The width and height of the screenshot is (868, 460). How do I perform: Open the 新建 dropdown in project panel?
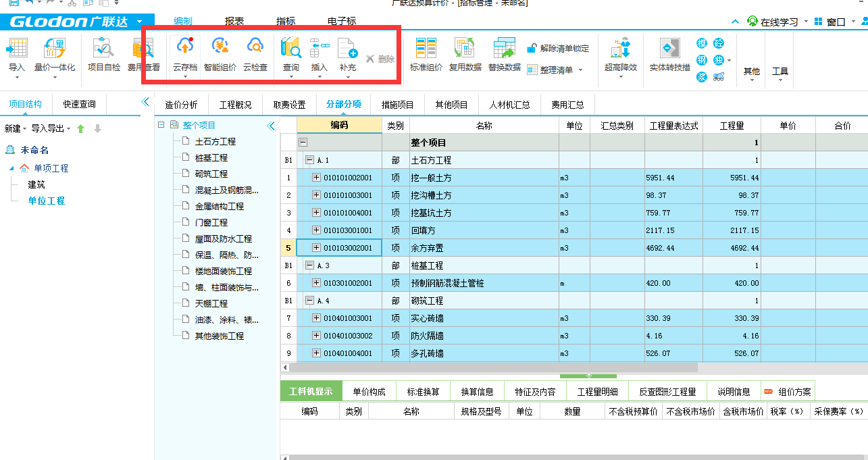[x=16, y=128]
